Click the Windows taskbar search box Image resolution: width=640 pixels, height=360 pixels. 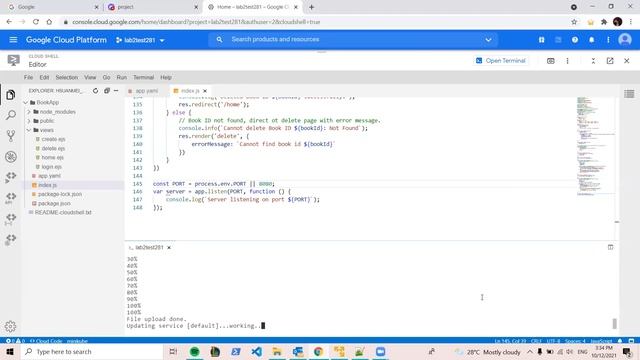click(x=92, y=351)
